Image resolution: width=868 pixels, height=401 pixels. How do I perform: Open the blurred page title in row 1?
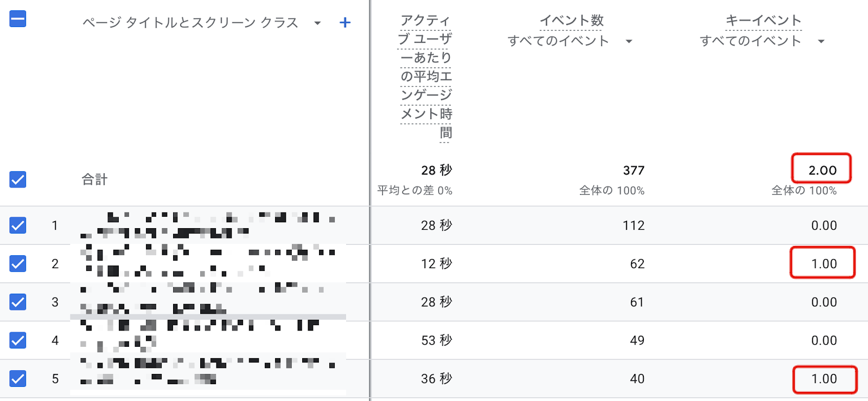208,225
